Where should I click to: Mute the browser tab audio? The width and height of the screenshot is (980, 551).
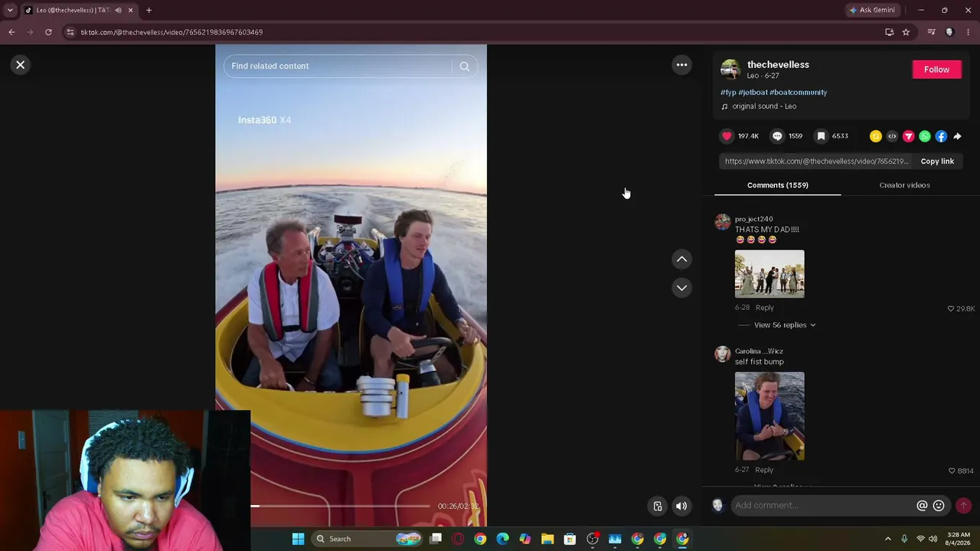coord(118,10)
